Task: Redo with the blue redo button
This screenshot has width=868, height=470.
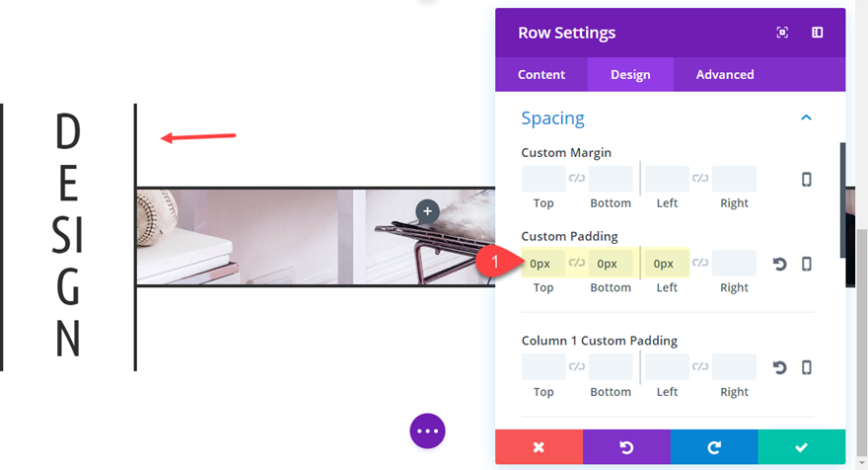Action: tap(714, 447)
